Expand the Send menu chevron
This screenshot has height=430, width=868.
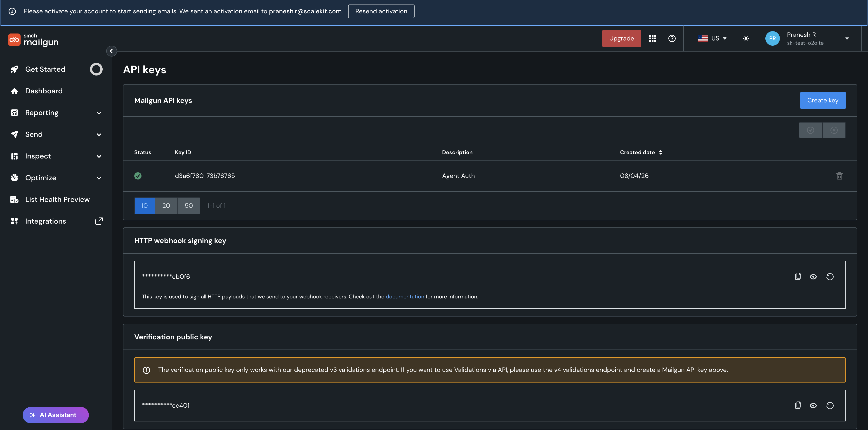(99, 135)
